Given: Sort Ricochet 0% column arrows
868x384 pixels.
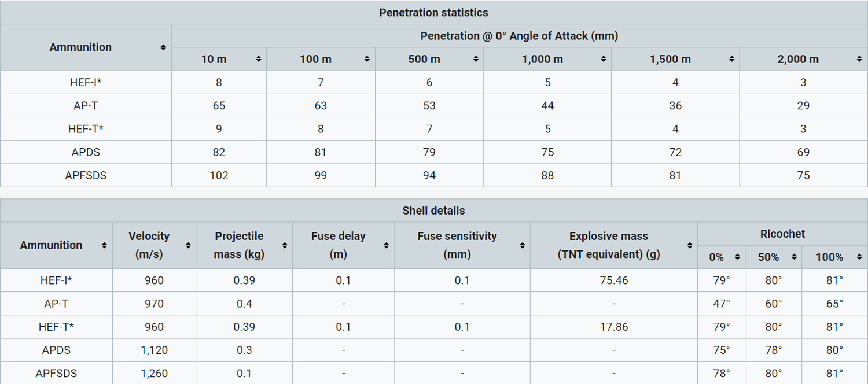Looking at the screenshot, I should [737, 257].
